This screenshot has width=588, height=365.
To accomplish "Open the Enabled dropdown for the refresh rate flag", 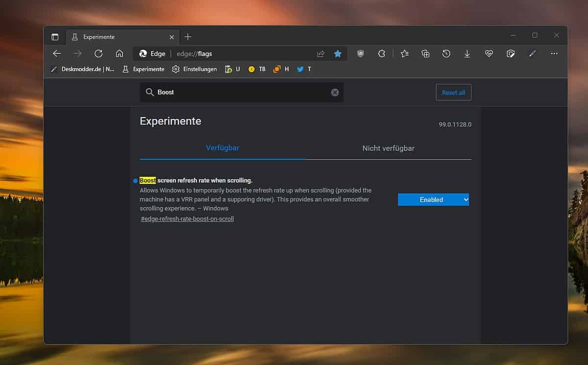I will click(x=433, y=199).
